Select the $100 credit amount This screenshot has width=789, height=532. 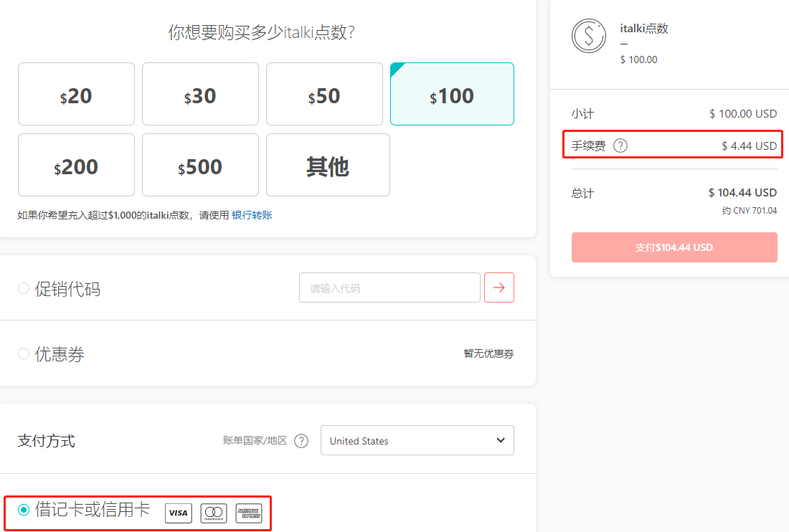point(451,94)
